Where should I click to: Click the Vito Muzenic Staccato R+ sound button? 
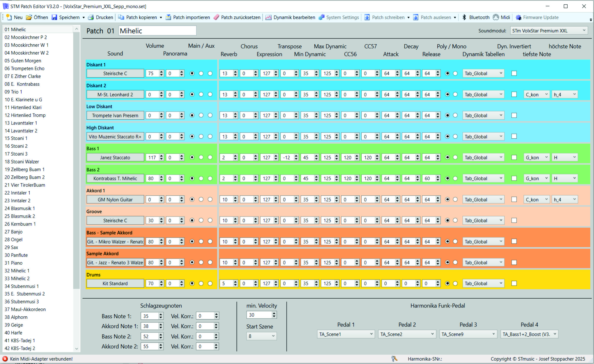click(115, 136)
